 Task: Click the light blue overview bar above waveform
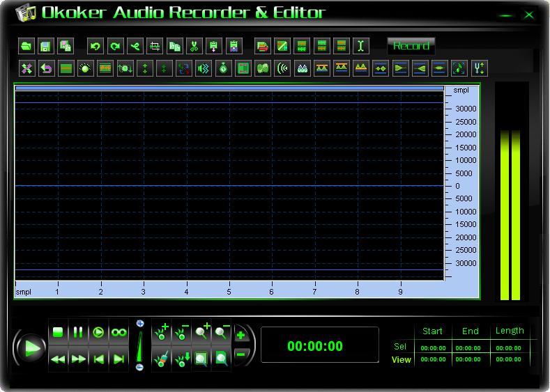(230, 88)
